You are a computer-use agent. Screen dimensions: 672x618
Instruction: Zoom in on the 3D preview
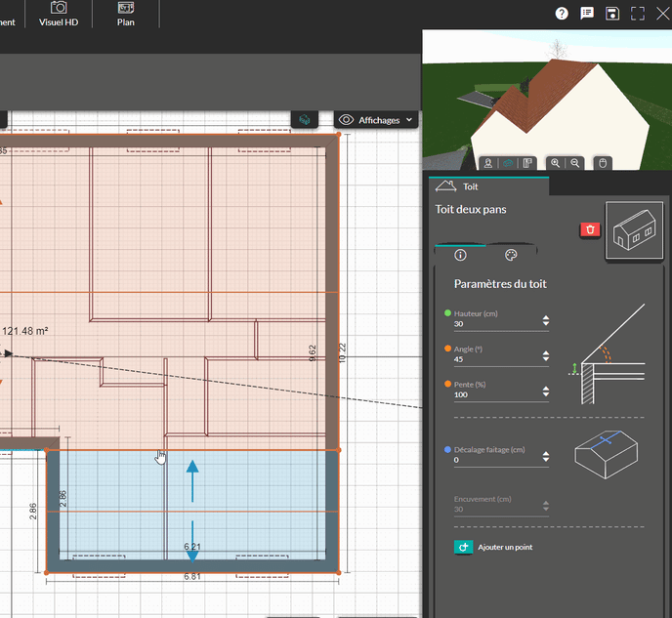click(x=556, y=163)
